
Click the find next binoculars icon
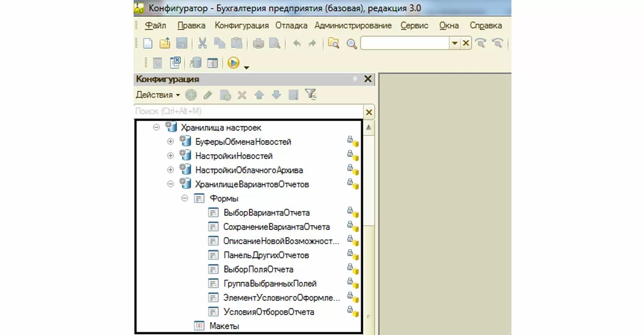coord(481,43)
